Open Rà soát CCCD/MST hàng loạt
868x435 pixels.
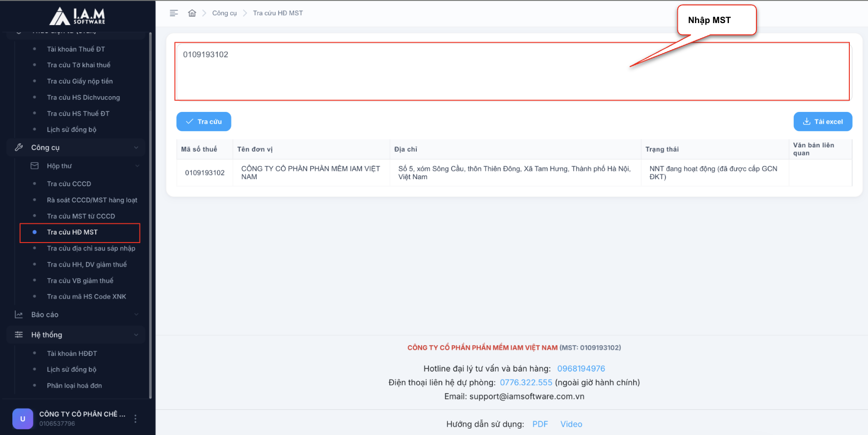tap(92, 200)
